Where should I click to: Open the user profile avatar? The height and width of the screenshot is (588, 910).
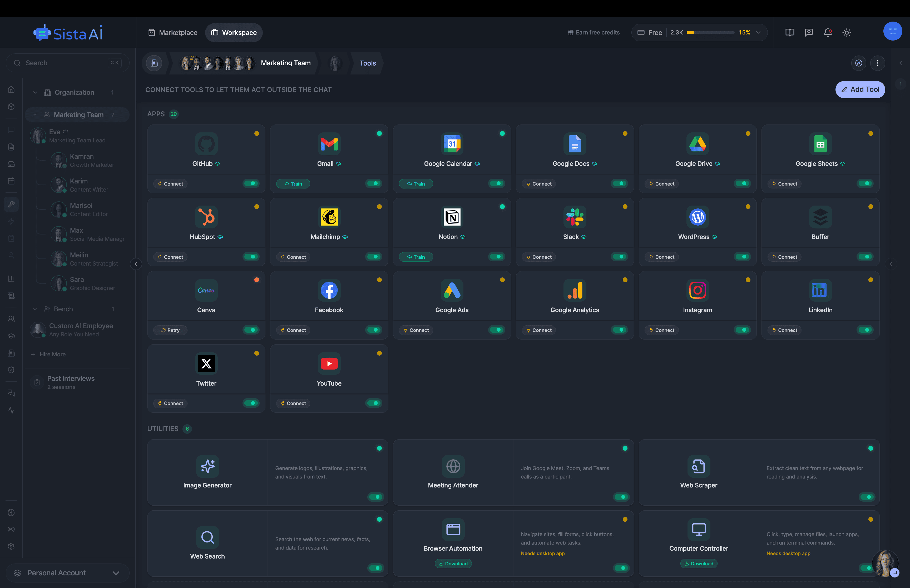pyautogui.click(x=892, y=31)
